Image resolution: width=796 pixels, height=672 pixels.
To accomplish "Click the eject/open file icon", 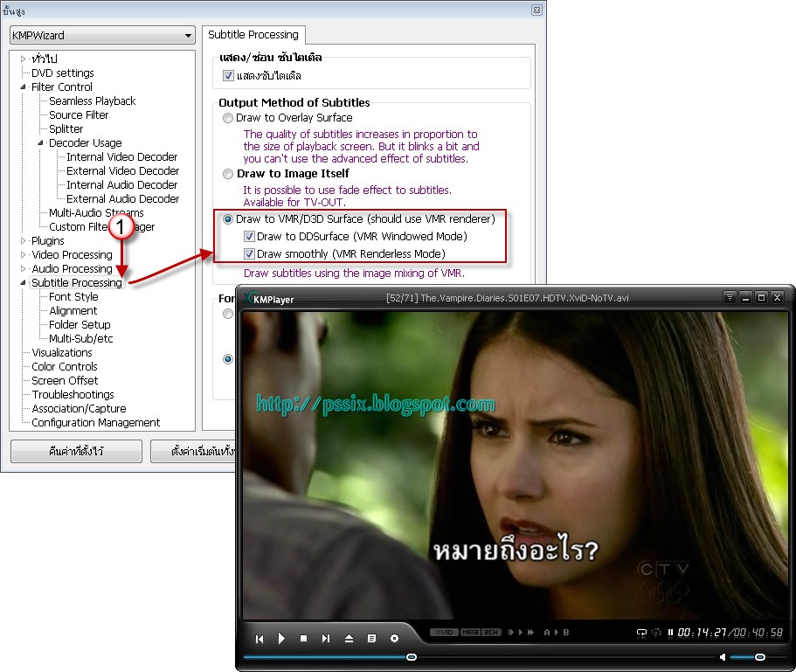I will coord(349,639).
